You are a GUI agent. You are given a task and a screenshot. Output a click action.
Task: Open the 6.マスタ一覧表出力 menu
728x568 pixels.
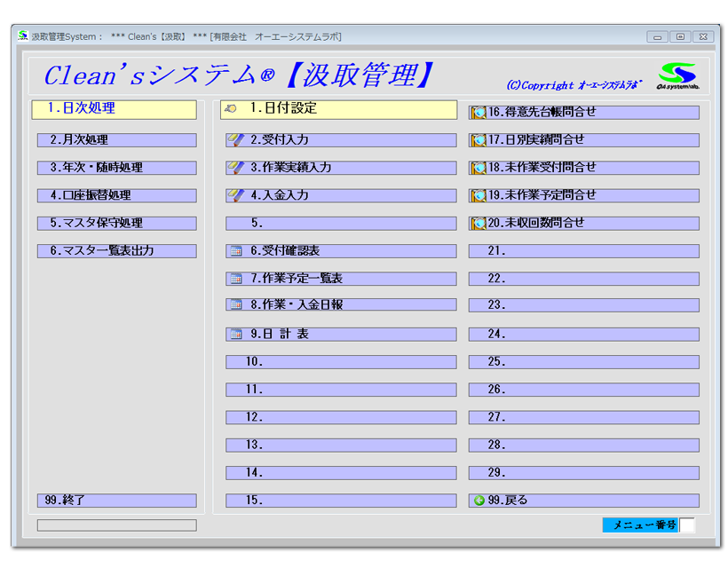point(117,251)
